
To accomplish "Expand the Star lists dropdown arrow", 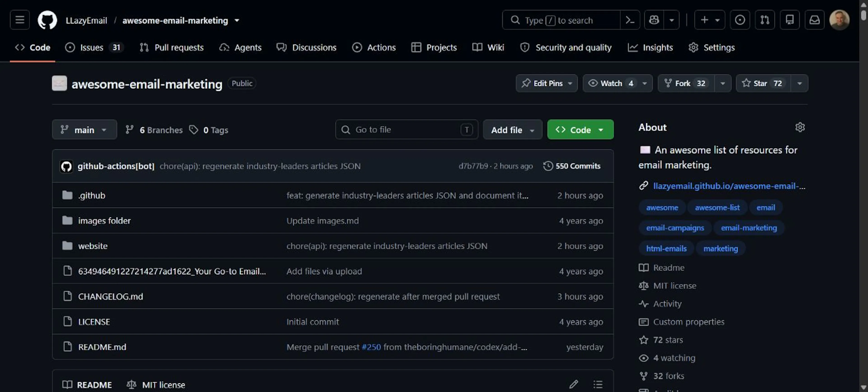I will [x=800, y=83].
